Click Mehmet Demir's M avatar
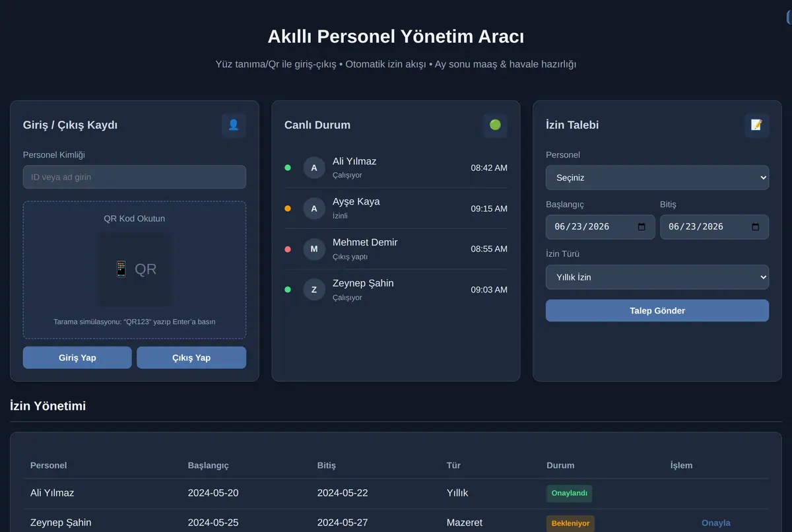 pos(314,249)
